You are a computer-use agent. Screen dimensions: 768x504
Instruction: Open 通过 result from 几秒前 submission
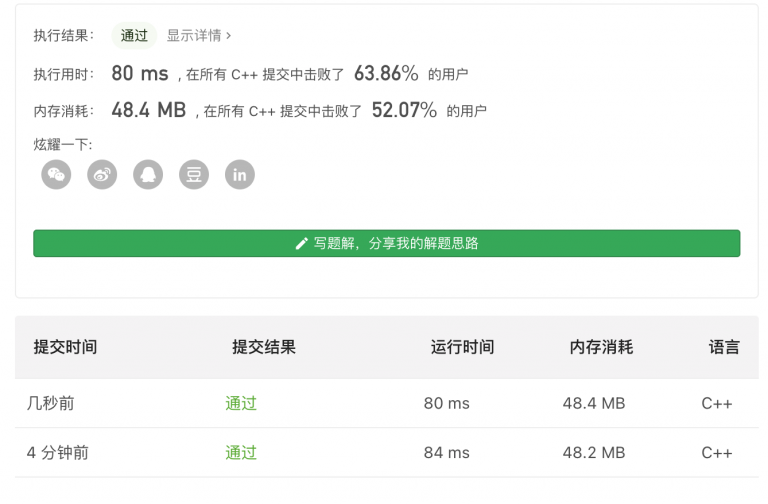[x=241, y=404]
